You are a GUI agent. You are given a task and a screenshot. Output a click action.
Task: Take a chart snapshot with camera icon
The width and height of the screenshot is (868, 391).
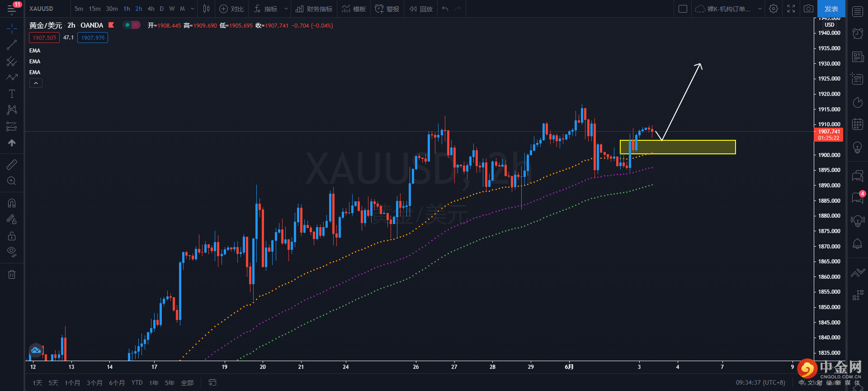tap(808, 9)
